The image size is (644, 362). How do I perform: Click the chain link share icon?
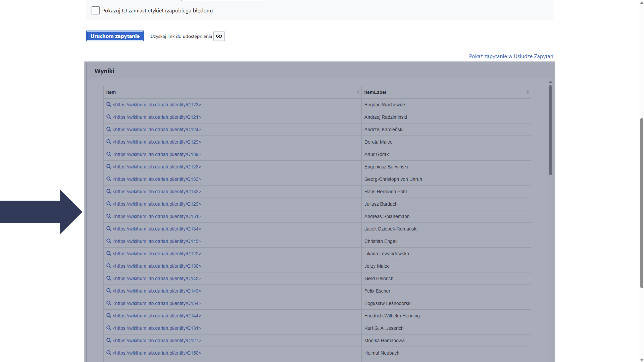(219, 36)
